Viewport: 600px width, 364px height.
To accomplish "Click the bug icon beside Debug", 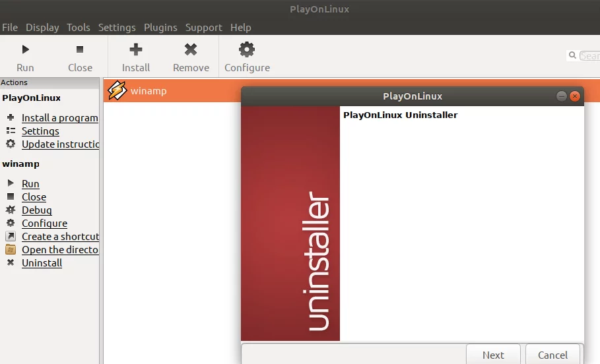I will click(x=11, y=210).
